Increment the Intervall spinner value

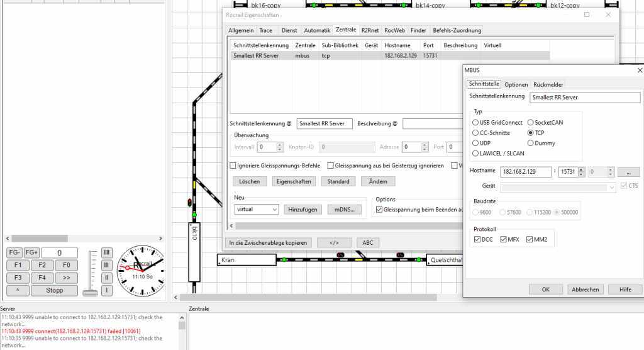(280, 144)
